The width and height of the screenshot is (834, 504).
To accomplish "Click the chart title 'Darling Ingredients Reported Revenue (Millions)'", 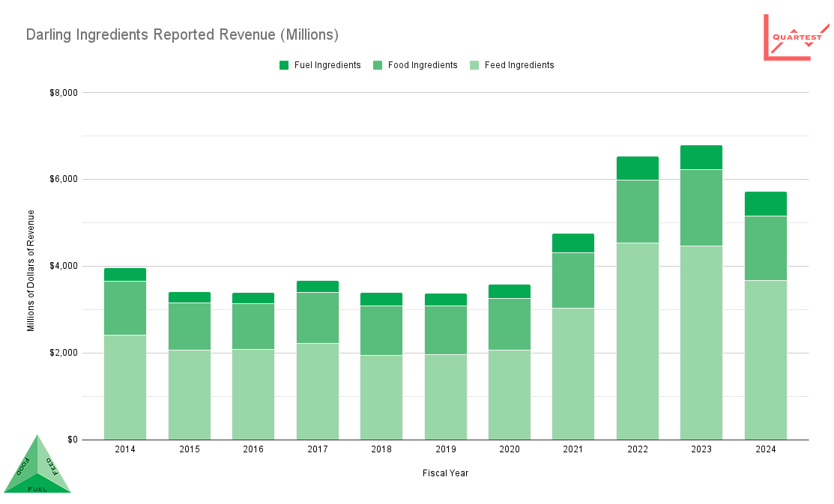I will 182,34.
